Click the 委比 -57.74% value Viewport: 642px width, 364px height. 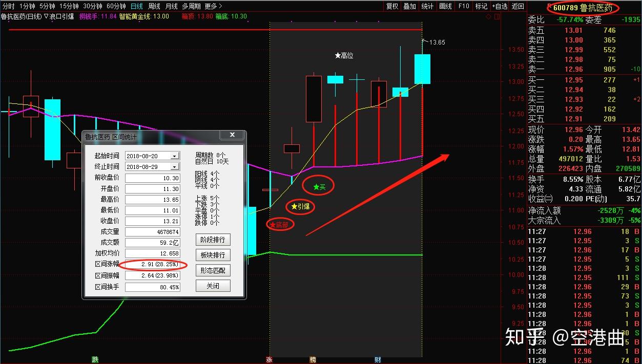click(569, 19)
